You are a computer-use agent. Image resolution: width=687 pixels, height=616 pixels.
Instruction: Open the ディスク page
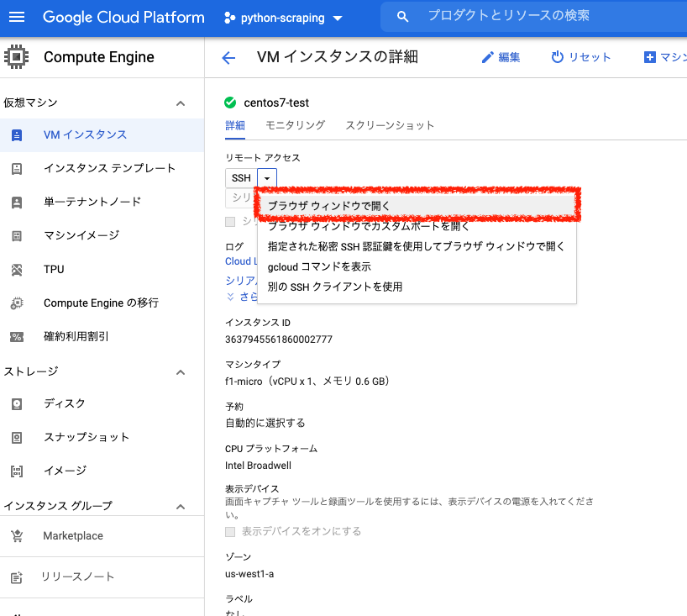pyautogui.click(x=65, y=403)
